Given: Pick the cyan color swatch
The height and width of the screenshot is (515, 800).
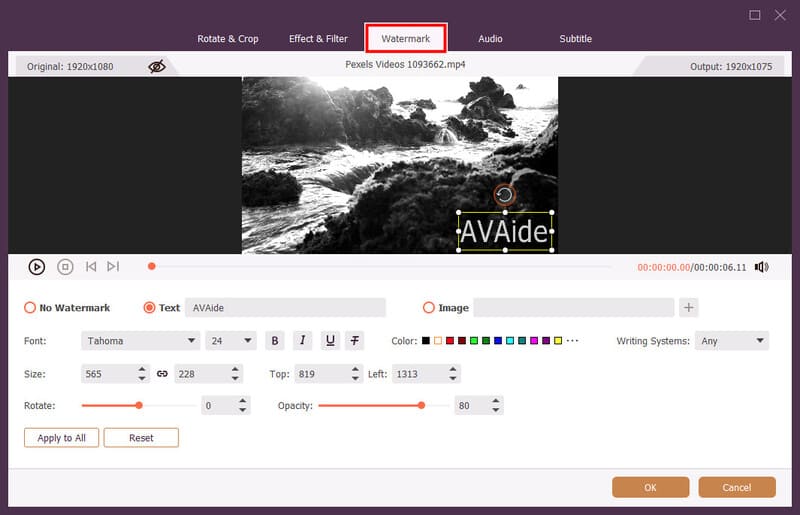Looking at the screenshot, I should click(x=510, y=340).
